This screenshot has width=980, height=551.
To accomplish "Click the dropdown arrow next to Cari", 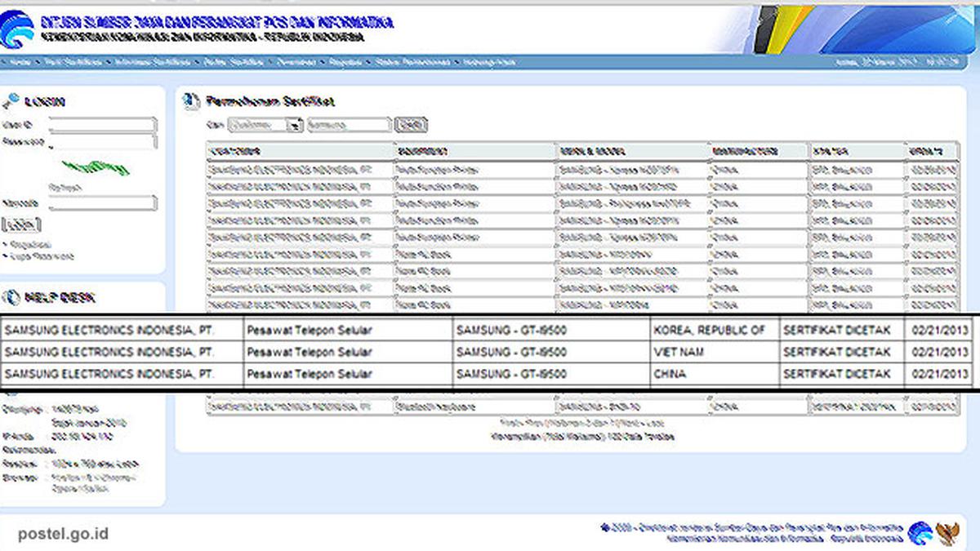I will point(297,125).
